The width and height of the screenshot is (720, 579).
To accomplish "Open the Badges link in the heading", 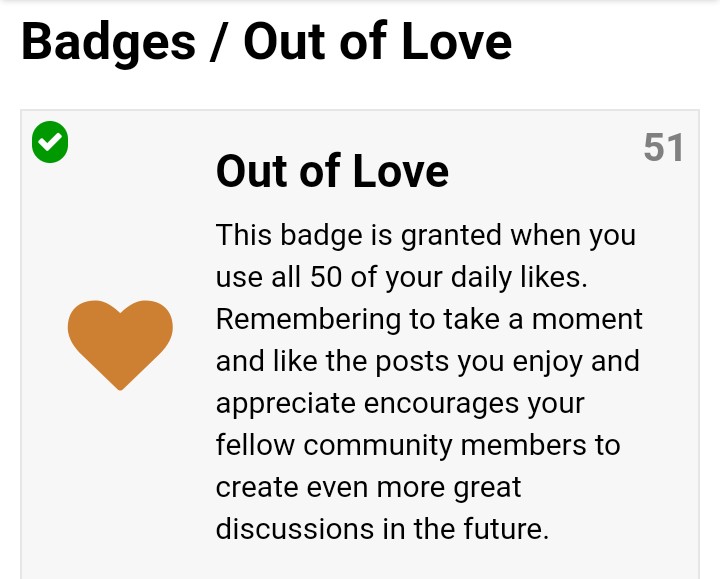I will tap(108, 42).
